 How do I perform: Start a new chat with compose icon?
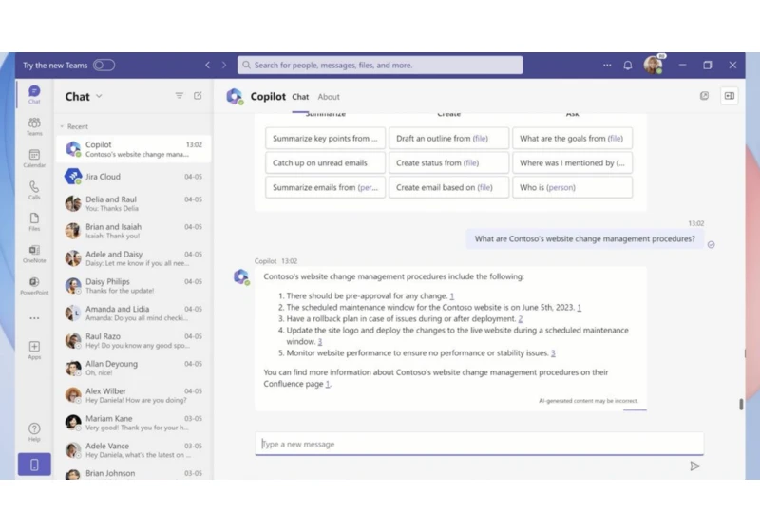[x=198, y=96]
